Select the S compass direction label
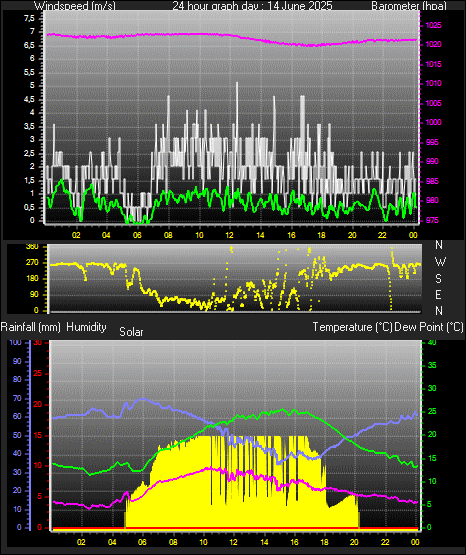The width and height of the screenshot is (466, 555). (438, 279)
